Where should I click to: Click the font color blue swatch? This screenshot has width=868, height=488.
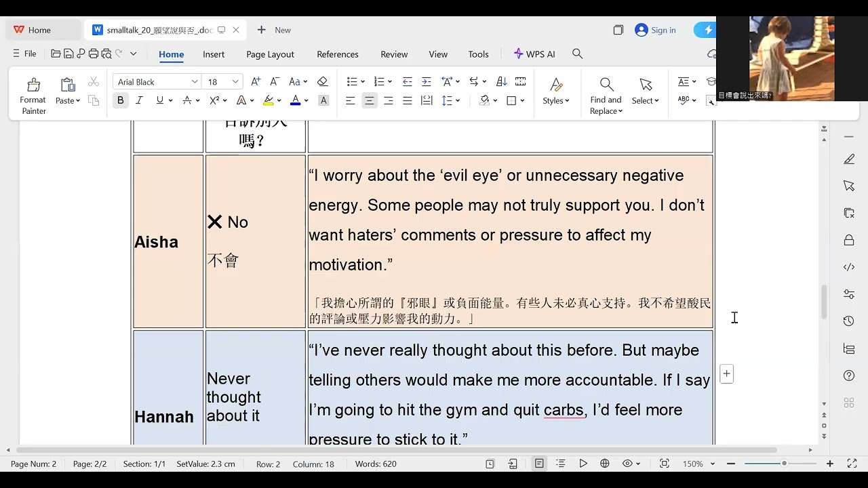pos(295,100)
